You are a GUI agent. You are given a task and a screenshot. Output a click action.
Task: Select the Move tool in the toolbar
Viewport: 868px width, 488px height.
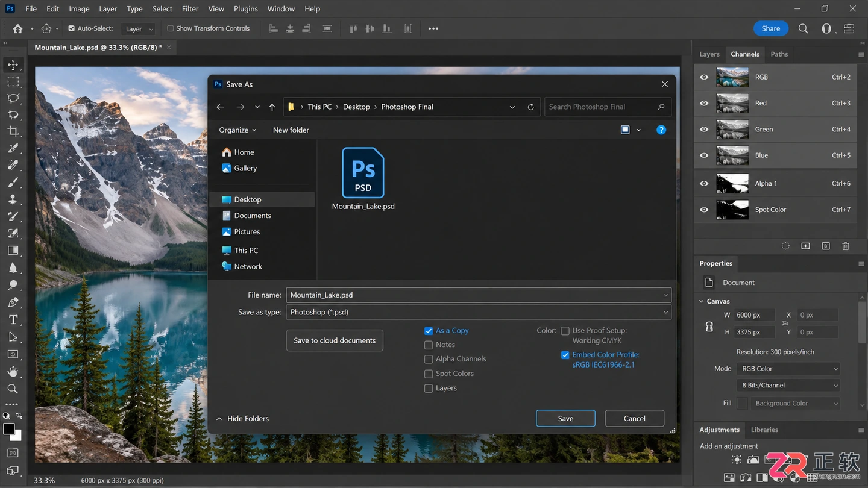tap(13, 64)
